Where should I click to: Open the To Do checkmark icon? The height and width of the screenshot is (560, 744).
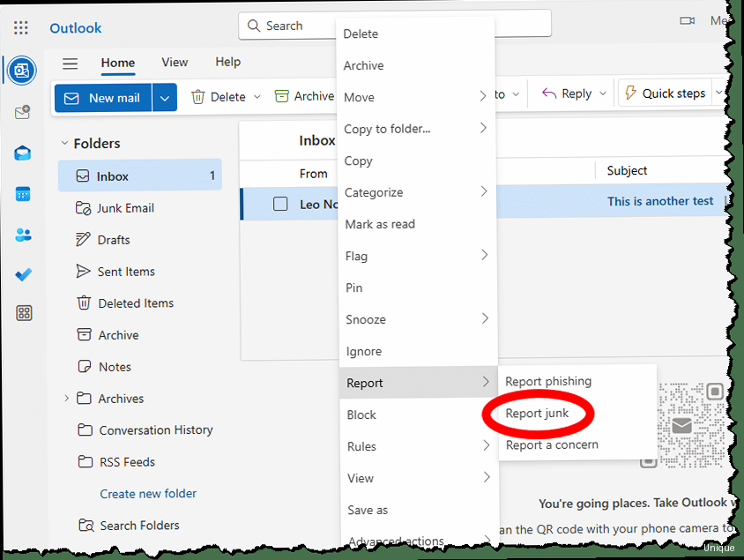pos(23,274)
